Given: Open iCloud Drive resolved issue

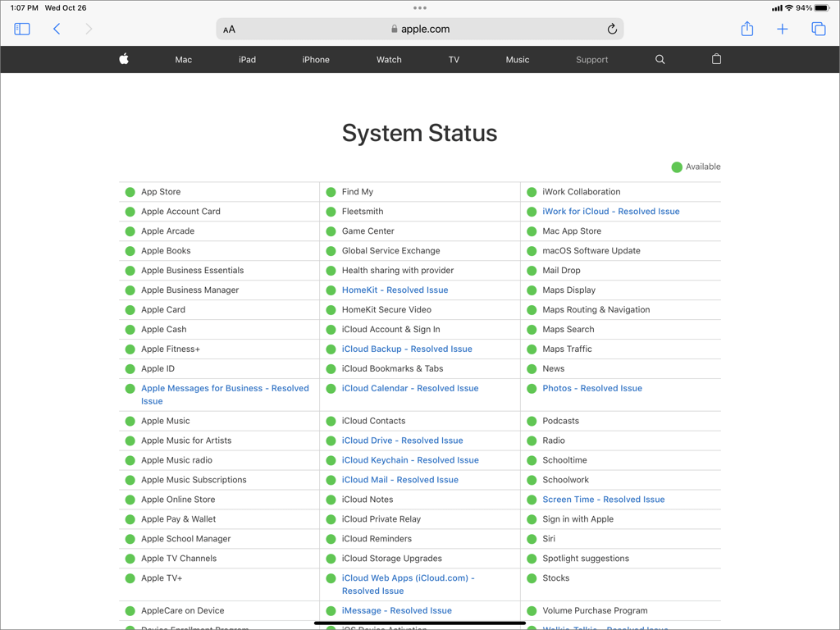Looking at the screenshot, I should click(402, 441).
